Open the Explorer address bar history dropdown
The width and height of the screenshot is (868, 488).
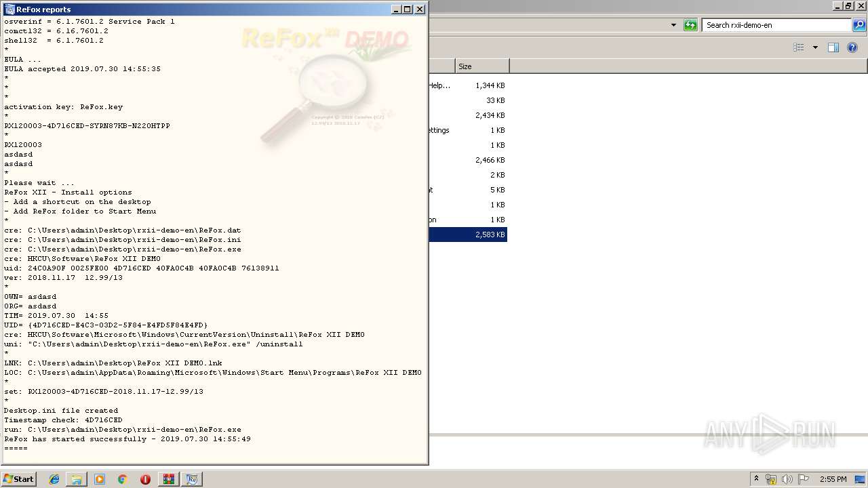pyautogui.click(x=673, y=25)
